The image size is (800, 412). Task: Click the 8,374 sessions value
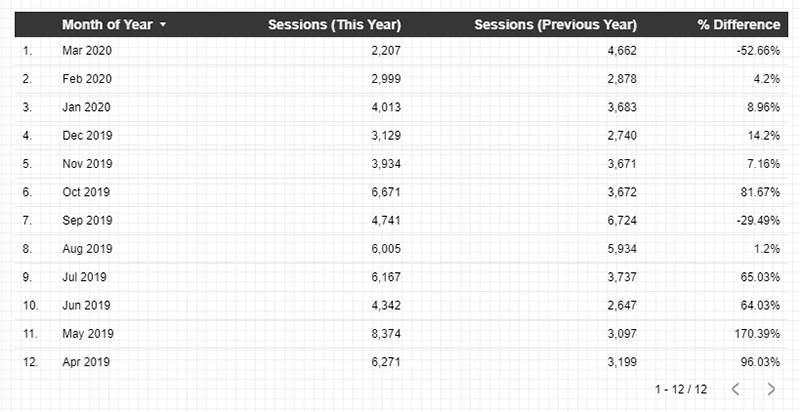point(386,333)
